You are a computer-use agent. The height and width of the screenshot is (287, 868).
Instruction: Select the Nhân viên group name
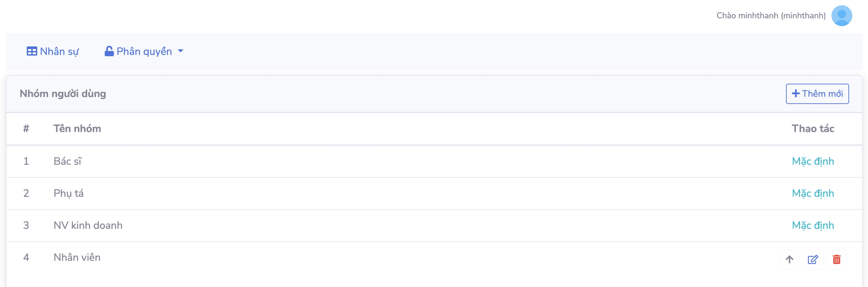click(x=77, y=258)
